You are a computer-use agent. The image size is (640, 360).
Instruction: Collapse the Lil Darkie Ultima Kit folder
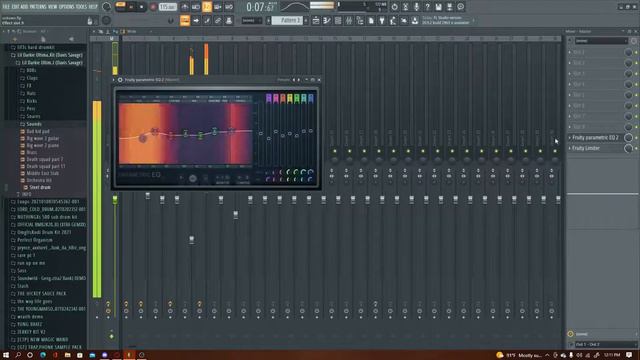49,55
